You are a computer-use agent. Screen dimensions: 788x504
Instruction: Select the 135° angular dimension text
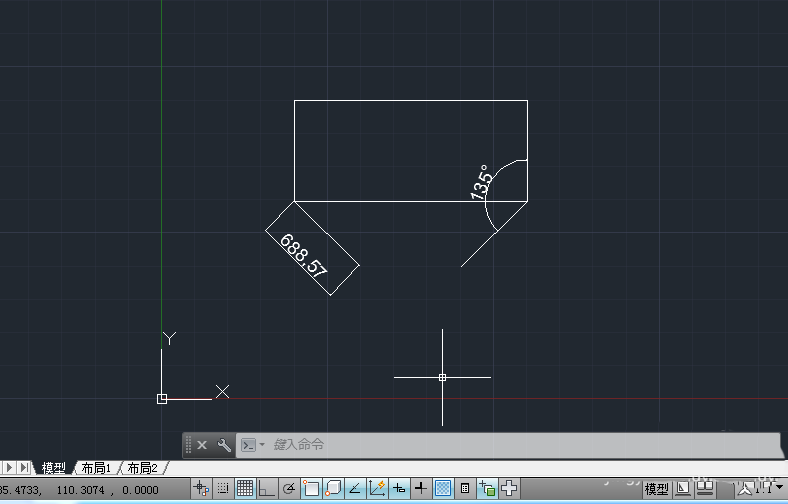click(x=481, y=182)
